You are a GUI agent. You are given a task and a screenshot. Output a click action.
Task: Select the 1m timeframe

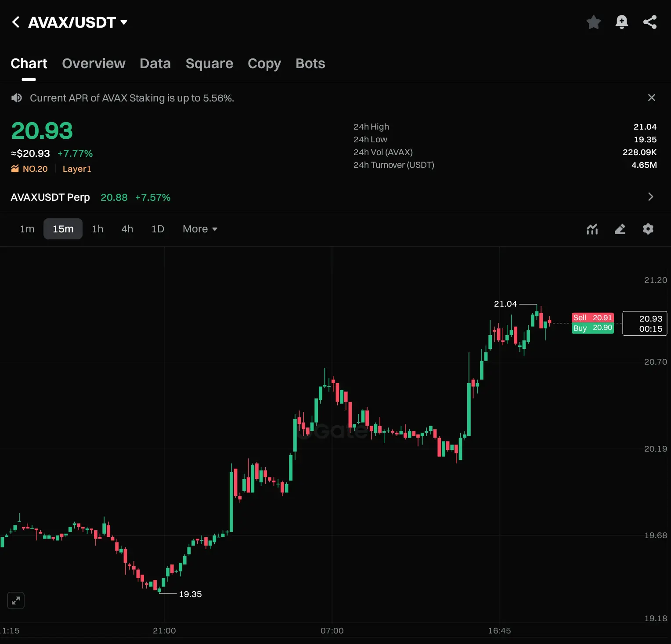27,229
